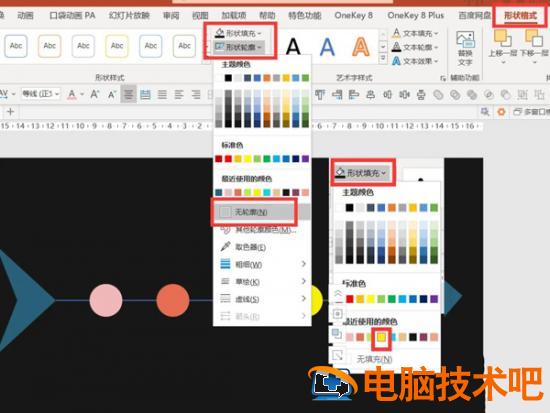Click the plus icon below the toolbar
Image resolution: width=550 pixels, height=413 pixels.
point(10,112)
